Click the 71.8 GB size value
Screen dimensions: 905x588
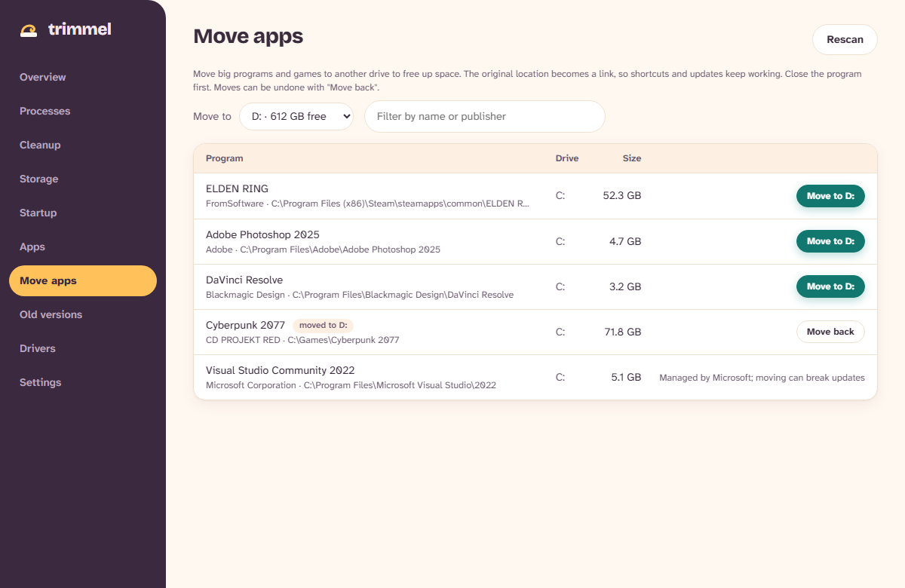pos(622,332)
